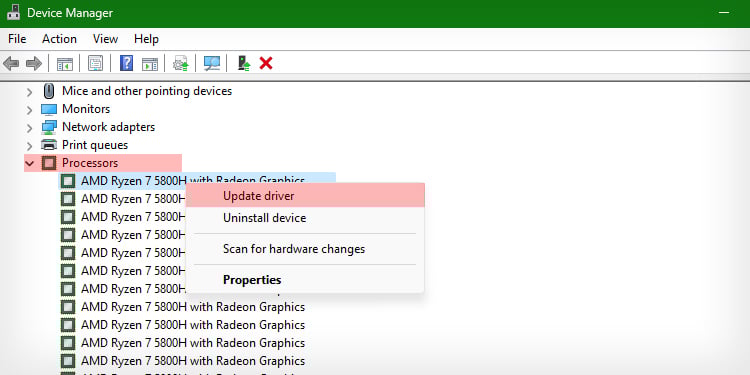Image resolution: width=750 pixels, height=375 pixels.
Task: Open the Properties toolbar icon
Action: pos(95,63)
